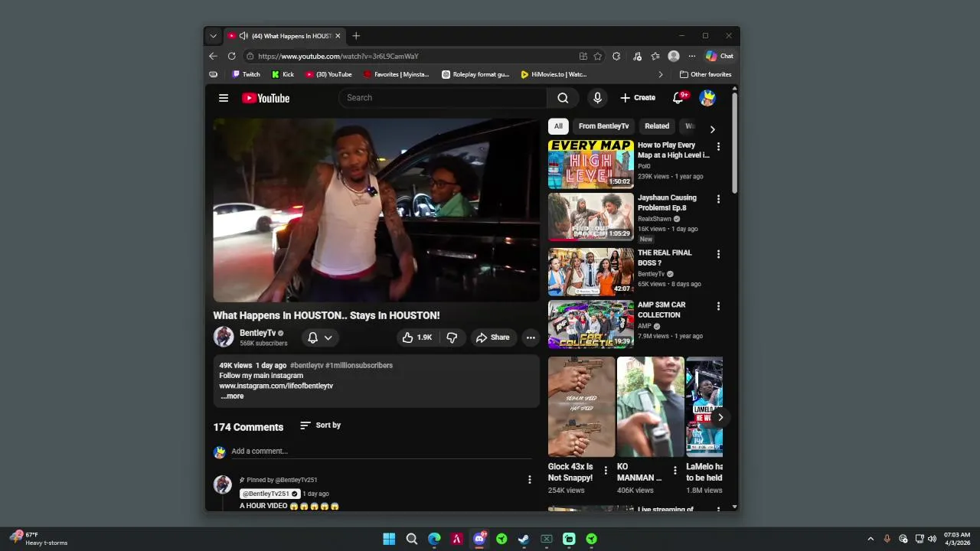Open Other favorites folder
The image size is (980, 551).
coord(705,74)
